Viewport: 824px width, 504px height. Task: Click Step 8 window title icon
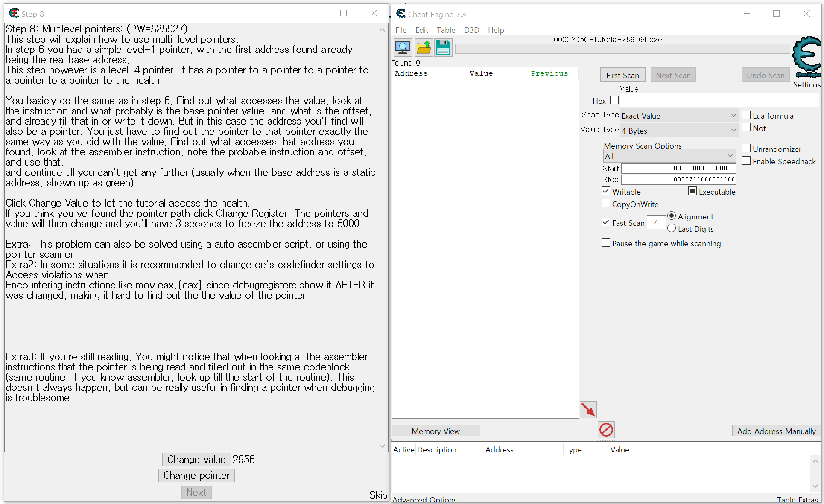pos(14,13)
